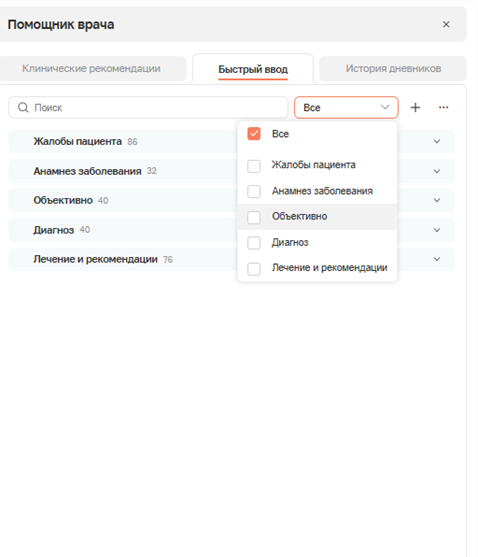Close the Помощник врача panel
This screenshot has height=557, width=478.
(446, 24)
